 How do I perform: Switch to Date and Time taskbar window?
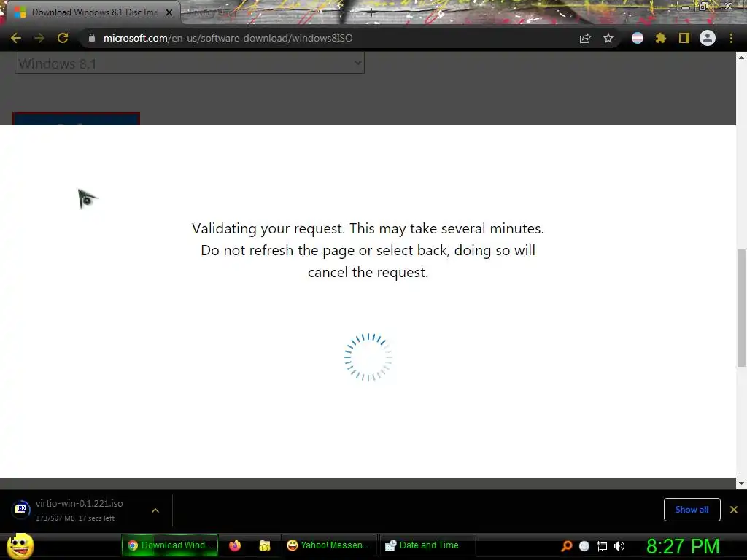427,545
